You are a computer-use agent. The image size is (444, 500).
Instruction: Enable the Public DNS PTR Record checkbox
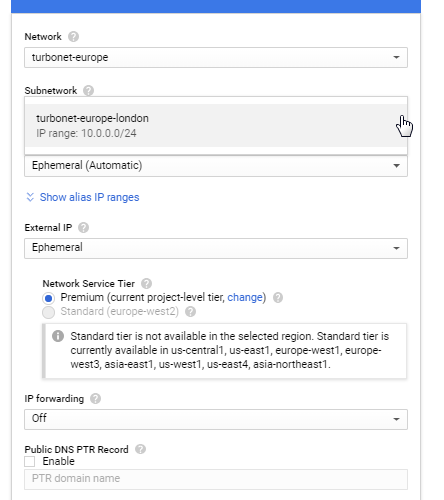30,462
